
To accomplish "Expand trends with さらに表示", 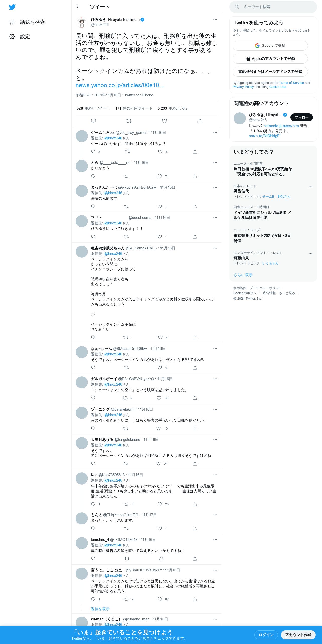I will (x=243, y=275).
